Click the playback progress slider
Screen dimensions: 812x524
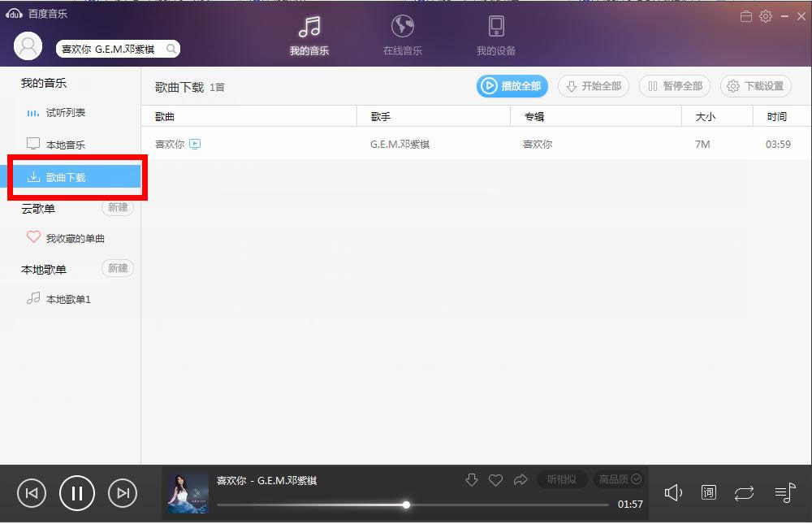(406, 505)
